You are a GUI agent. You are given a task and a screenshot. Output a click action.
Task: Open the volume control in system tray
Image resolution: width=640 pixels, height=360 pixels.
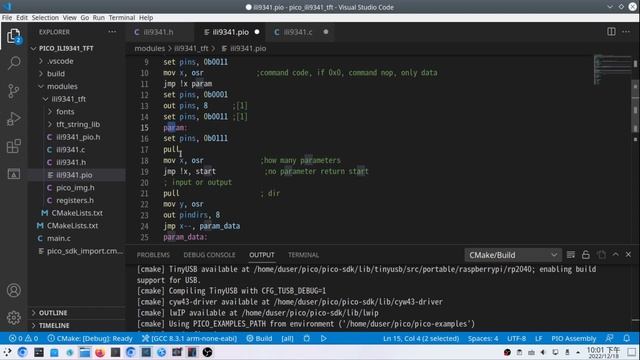(543, 352)
